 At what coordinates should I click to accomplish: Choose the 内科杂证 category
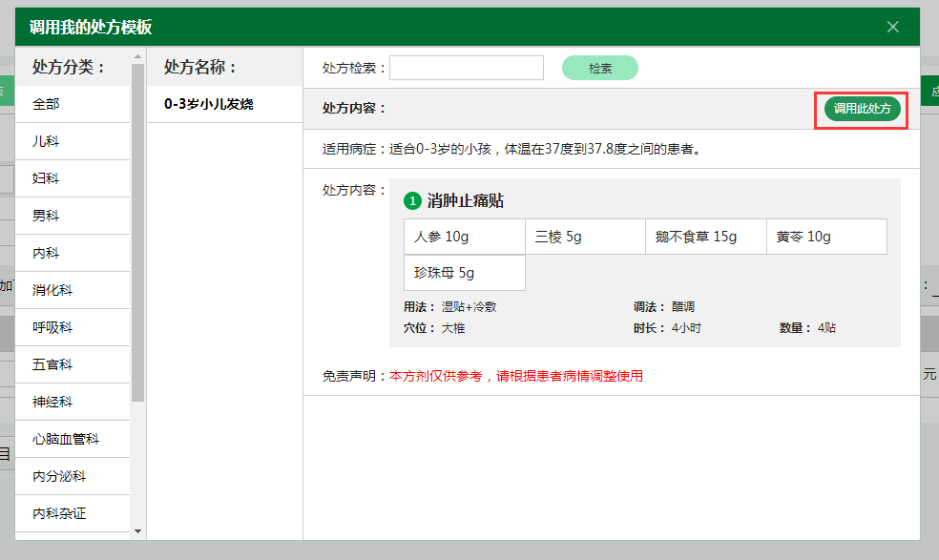point(73,513)
